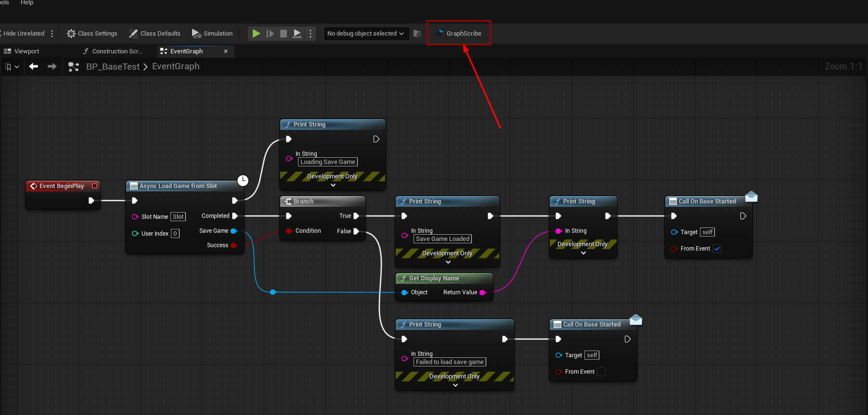The image size is (868, 415).
Task: Select the EventGraph tab
Action: pyautogui.click(x=186, y=51)
